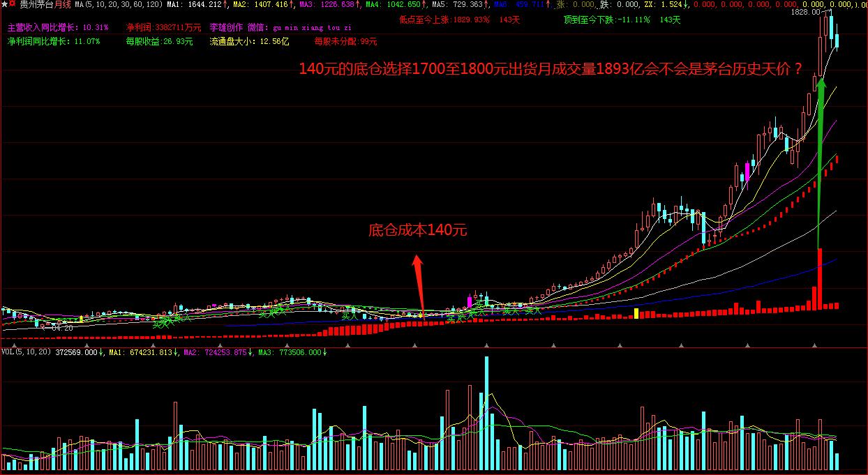The height and width of the screenshot is (475, 868).
Task: Click the 1828.00 high price label
Action: click(x=807, y=13)
